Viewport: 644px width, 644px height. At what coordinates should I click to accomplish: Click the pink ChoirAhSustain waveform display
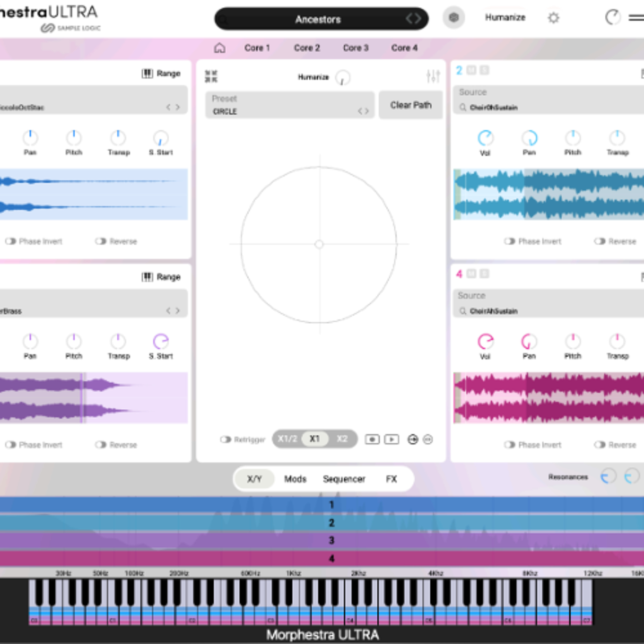[548, 398]
